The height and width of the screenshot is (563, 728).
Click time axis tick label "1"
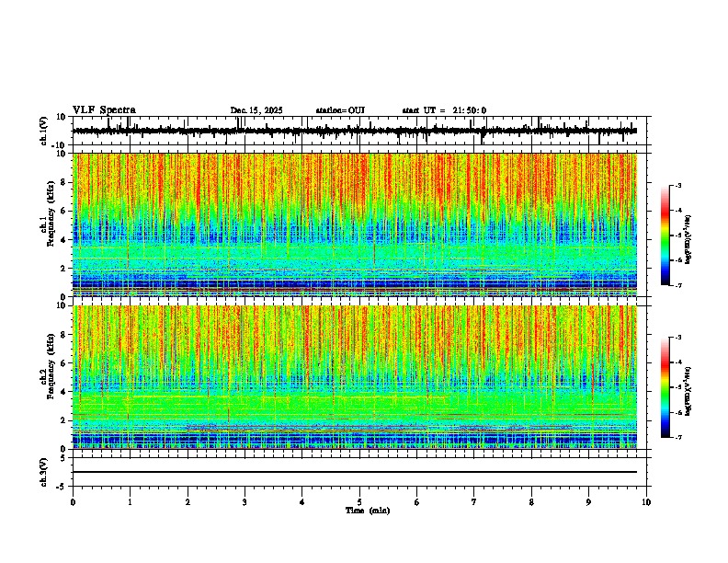tap(130, 502)
